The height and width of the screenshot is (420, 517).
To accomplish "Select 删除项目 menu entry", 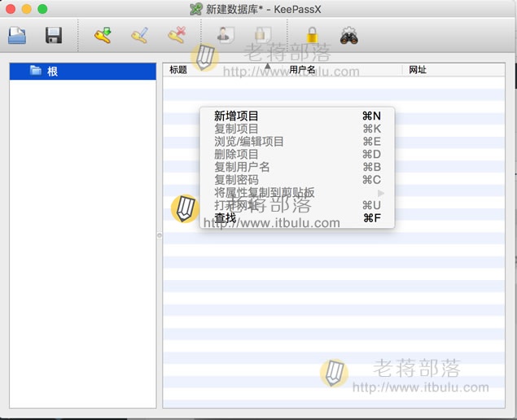I will coord(297,154).
